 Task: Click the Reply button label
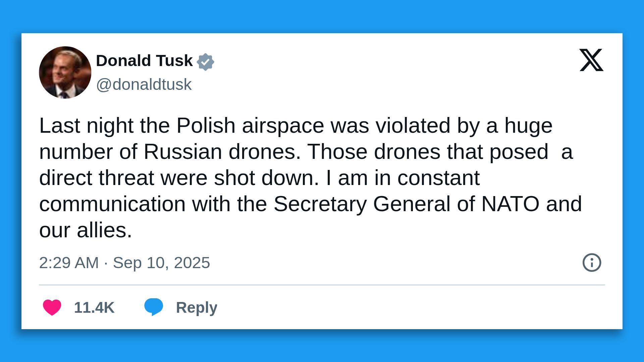197,307
